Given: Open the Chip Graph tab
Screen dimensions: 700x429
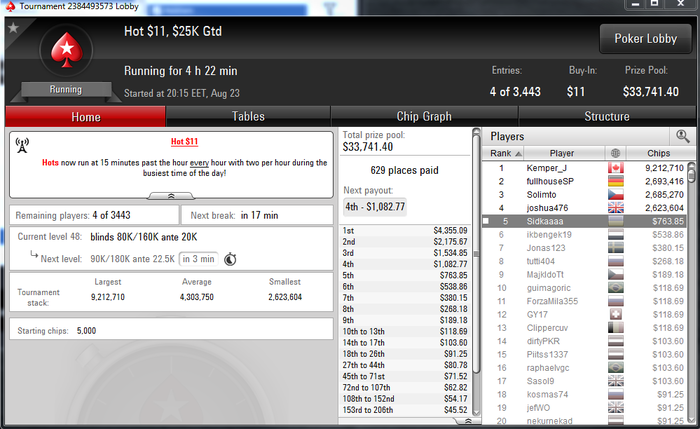Looking at the screenshot, I should [424, 117].
